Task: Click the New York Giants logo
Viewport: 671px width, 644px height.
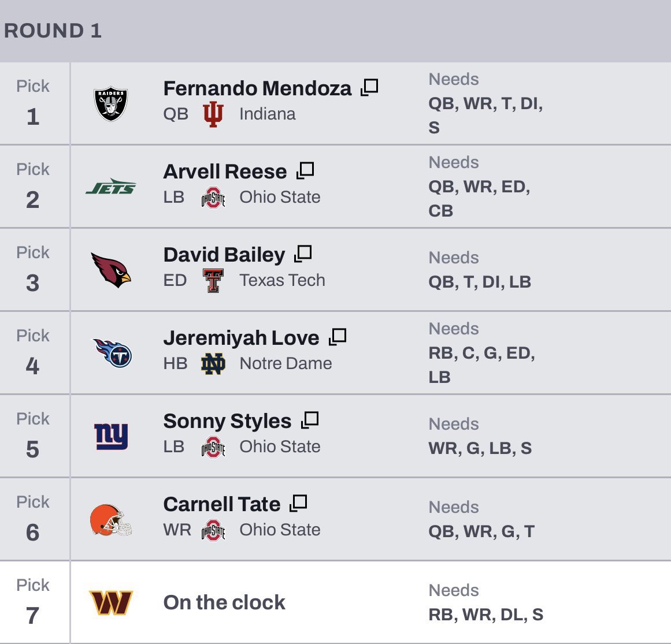Action: pyautogui.click(x=111, y=436)
